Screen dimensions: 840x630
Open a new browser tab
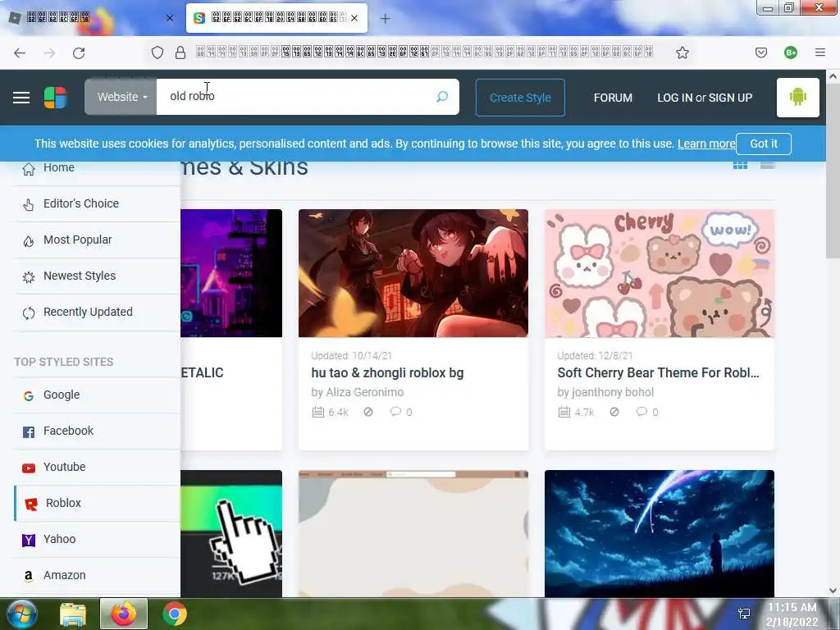click(x=385, y=19)
